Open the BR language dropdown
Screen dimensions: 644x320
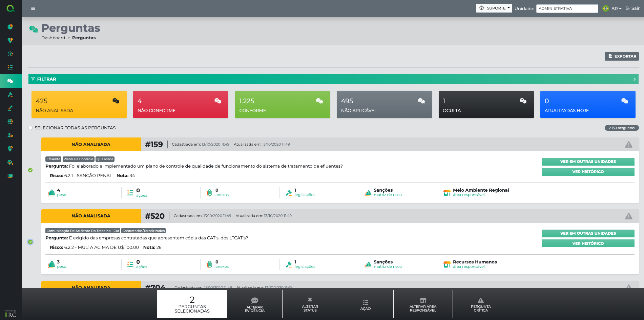click(612, 8)
